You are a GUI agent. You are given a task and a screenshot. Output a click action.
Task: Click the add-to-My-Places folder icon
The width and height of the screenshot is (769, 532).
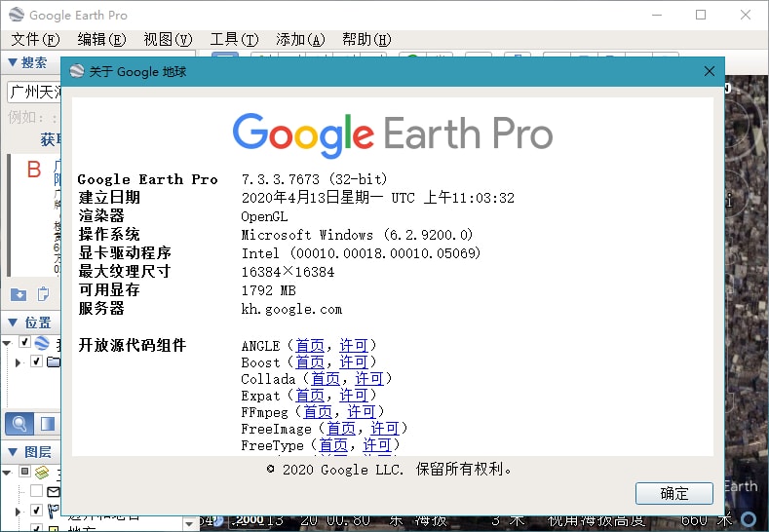[19, 294]
